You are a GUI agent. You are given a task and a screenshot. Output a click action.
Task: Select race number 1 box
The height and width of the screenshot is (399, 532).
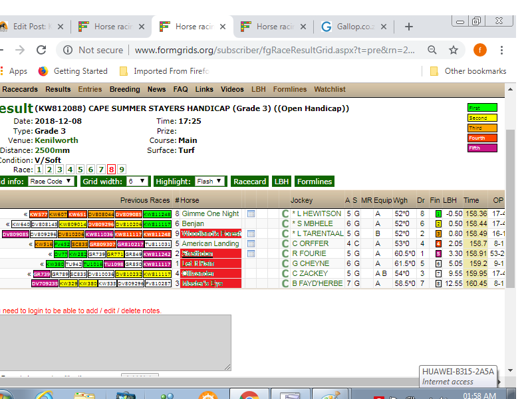pyautogui.click(x=39, y=170)
